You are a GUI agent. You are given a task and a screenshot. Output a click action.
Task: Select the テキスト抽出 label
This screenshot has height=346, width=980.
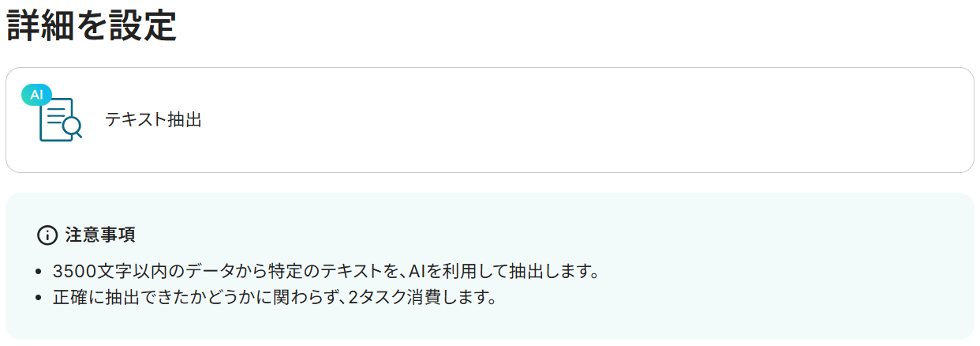[153, 120]
